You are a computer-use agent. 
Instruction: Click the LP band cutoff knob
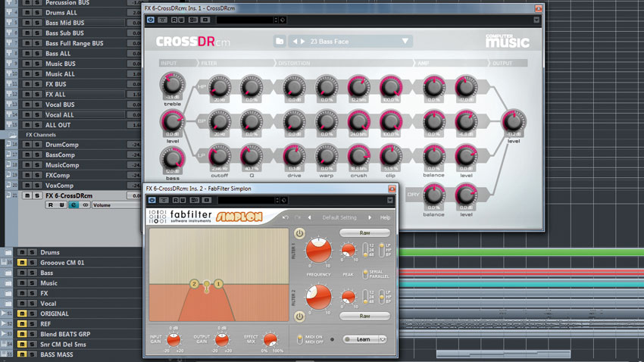(220, 156)
